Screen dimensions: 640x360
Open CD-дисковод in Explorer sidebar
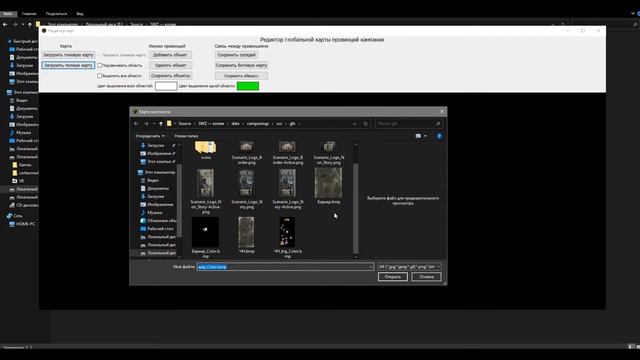click(x=24, y=205)
